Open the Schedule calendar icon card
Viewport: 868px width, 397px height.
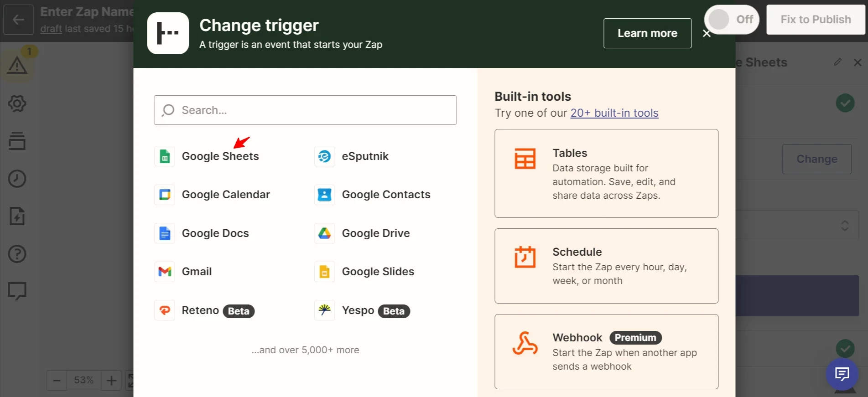pos(606,266)
